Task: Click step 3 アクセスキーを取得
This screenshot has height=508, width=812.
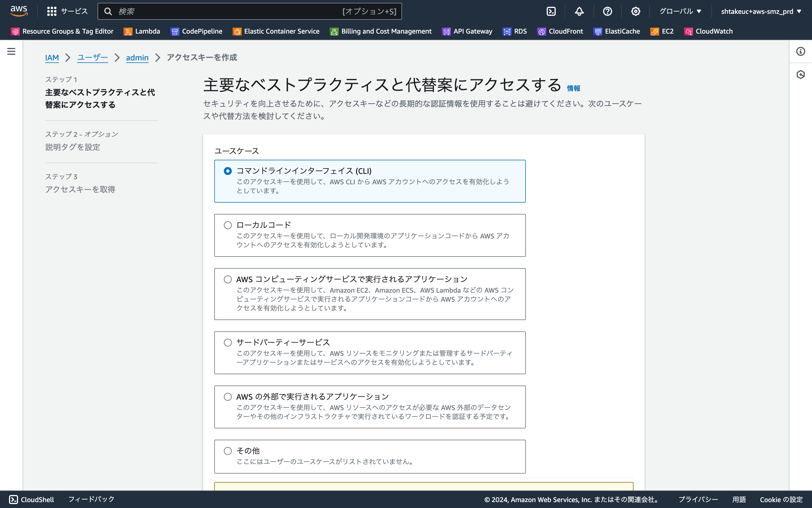Action: pos(80,189)
